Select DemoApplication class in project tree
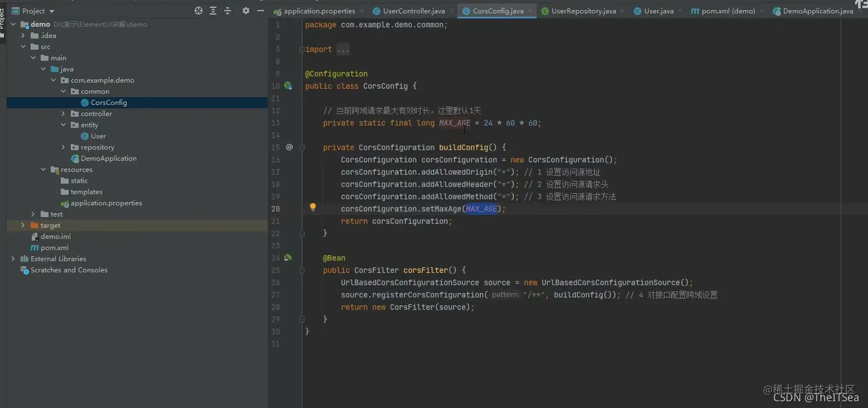Viewport: 868px width, 408px height. tap(108, 158)
